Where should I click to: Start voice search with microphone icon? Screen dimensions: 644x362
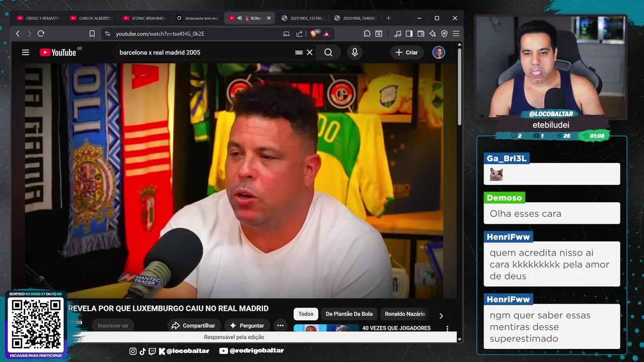[355, 52]
